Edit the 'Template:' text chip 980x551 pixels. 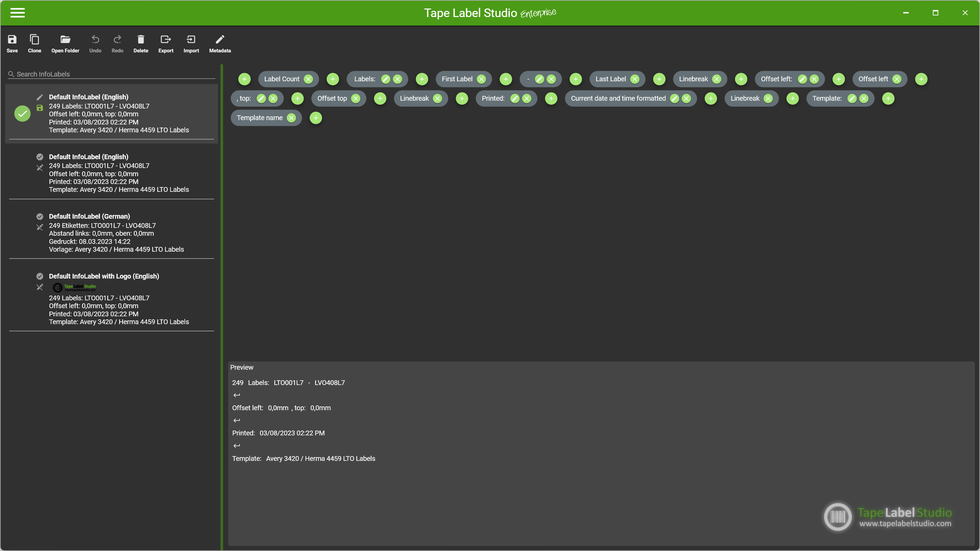click(x=852, y=99)
